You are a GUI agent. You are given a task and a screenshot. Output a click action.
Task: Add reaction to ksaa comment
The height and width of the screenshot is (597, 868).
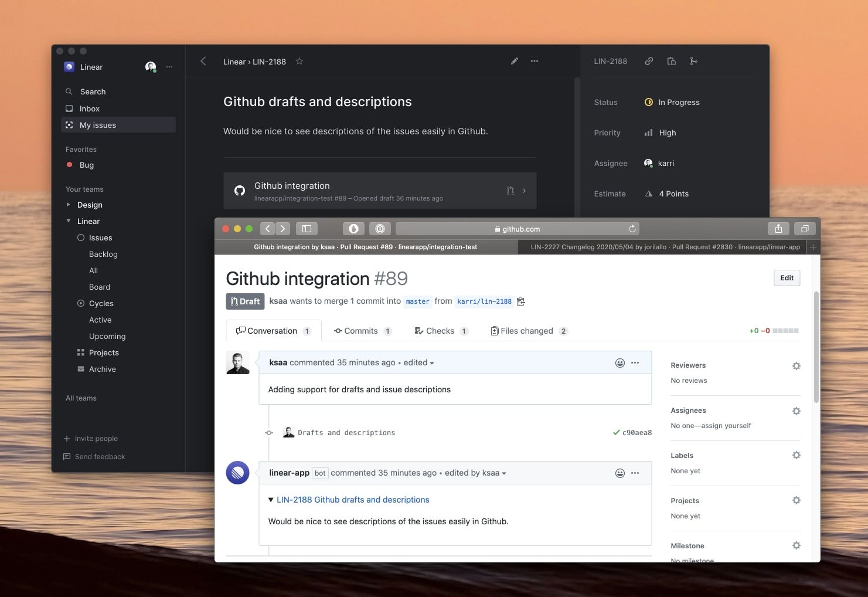[619, 363]
